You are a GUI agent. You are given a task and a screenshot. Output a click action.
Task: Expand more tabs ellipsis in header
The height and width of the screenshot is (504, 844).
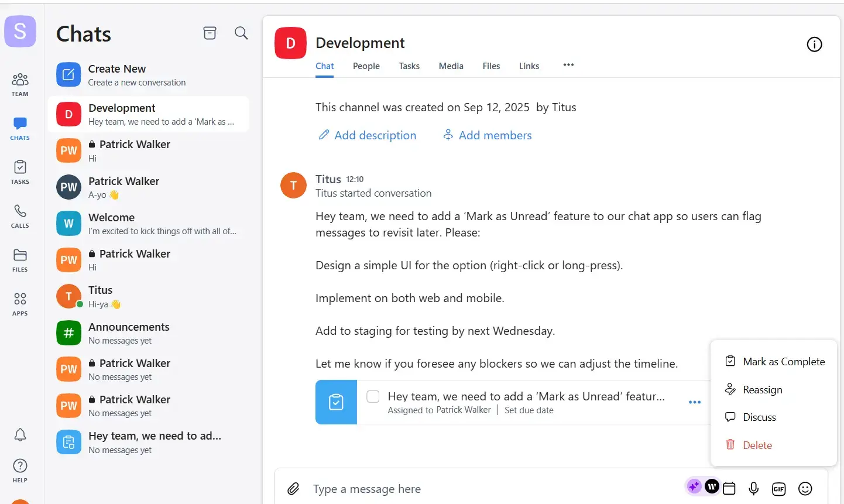pyautogui.click(x=568, y=65)
